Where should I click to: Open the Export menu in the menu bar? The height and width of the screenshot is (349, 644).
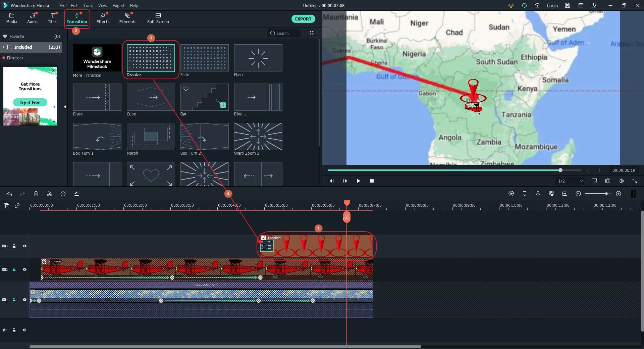click(x=118, y=5)
